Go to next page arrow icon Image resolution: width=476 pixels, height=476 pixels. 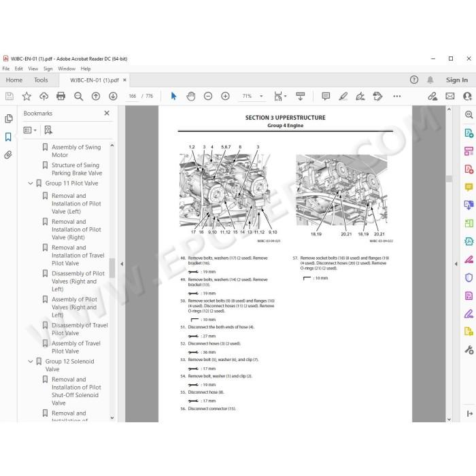pyautogui.click(x=113, y=97)
